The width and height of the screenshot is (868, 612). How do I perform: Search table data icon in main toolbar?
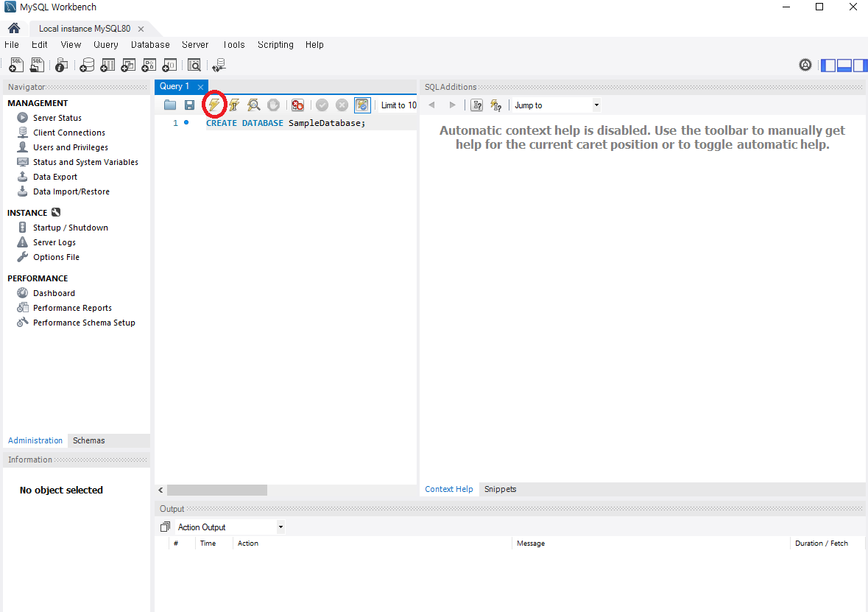coord(194,65)
